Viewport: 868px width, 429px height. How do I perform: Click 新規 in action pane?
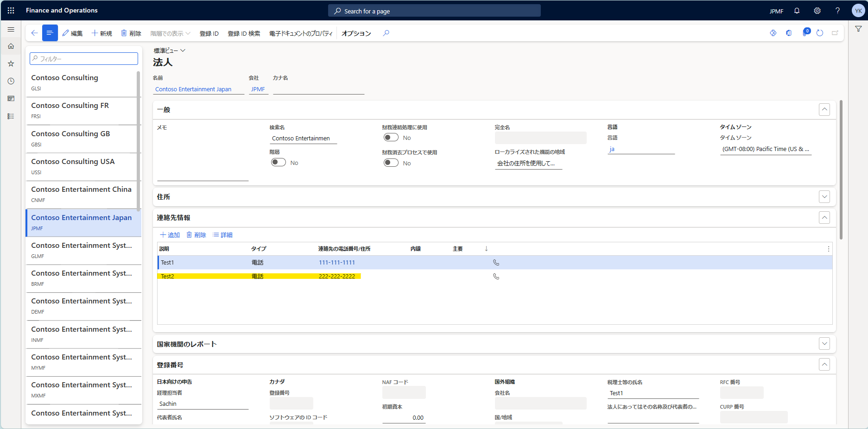coord(102,33)
